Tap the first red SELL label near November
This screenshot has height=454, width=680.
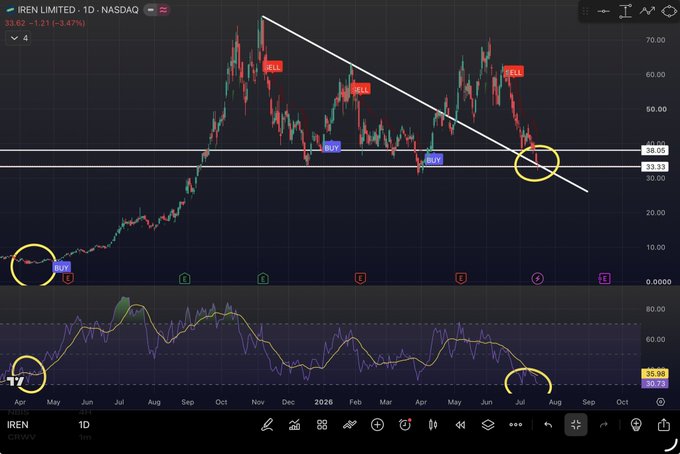(x=272, y=67)
